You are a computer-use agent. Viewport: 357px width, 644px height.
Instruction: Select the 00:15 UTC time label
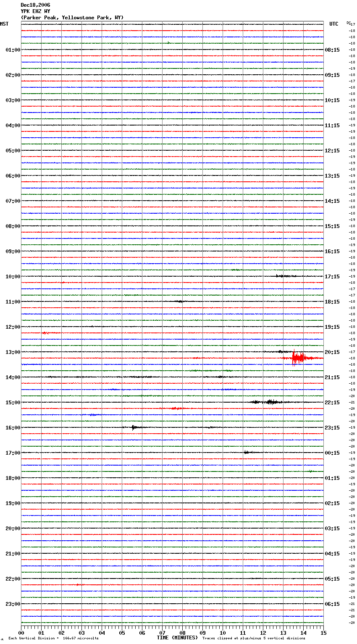[332, 453]
